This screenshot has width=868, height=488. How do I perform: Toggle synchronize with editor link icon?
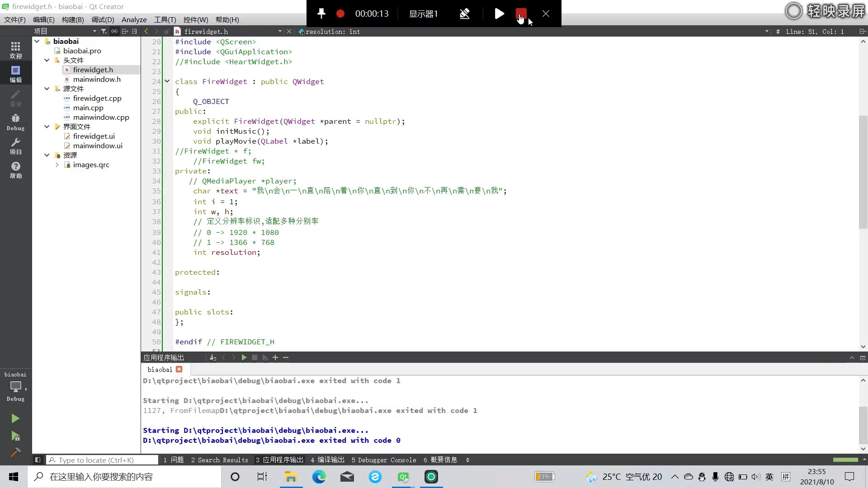coord(114,31)
